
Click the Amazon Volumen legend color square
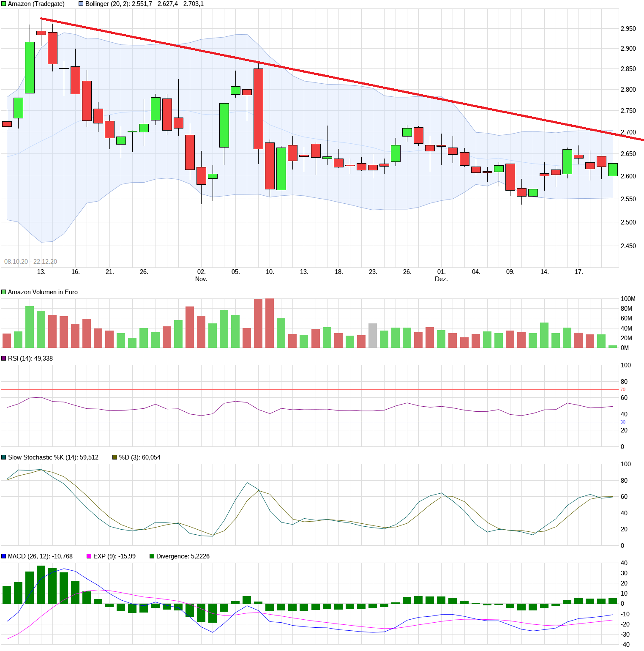(x=4, y=292)
